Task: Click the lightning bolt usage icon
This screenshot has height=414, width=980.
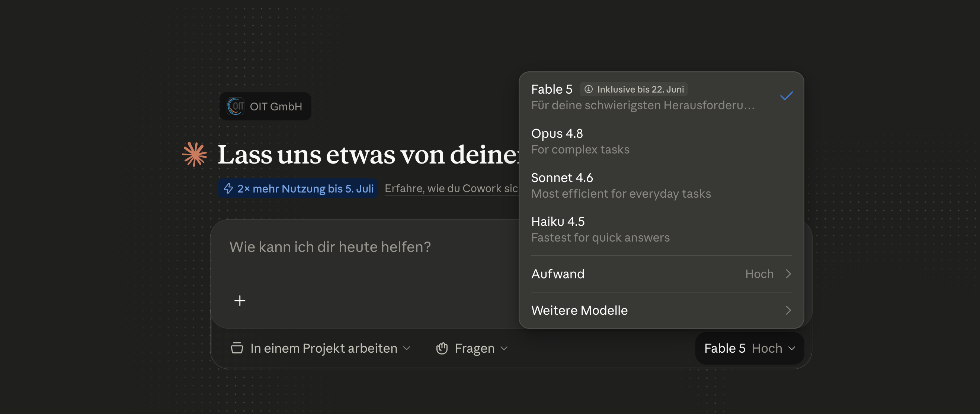Action: (x=228, y=188)
